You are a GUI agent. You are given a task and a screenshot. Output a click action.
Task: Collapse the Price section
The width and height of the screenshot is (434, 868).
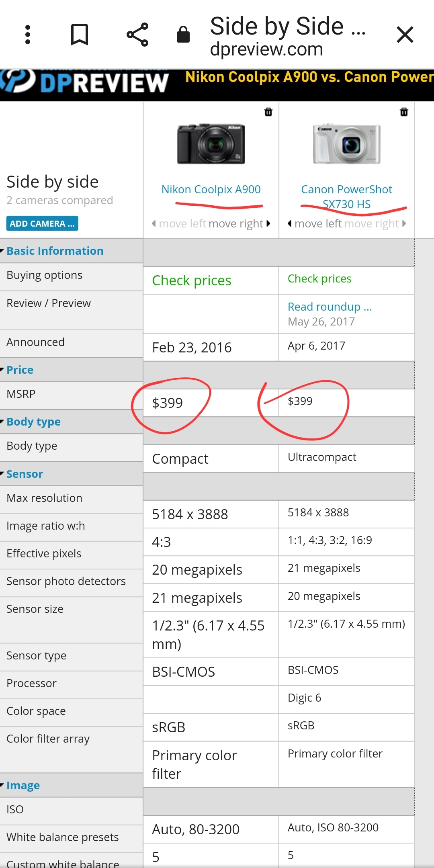20,370
